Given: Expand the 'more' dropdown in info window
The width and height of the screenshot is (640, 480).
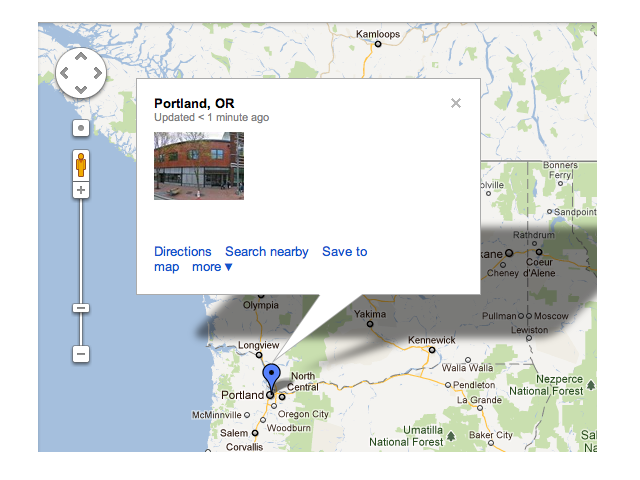Looking at the screenshot, I should click(x=213, y=267).
